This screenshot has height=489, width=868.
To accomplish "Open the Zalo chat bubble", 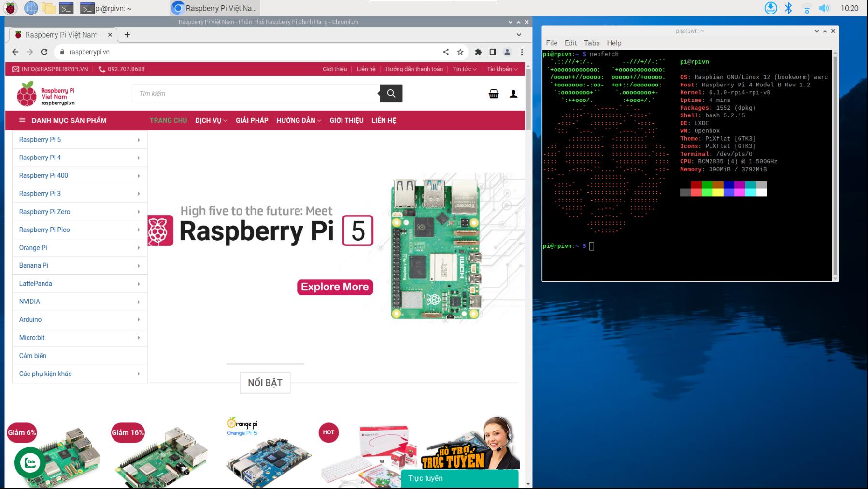I will [x=30, y=462].
